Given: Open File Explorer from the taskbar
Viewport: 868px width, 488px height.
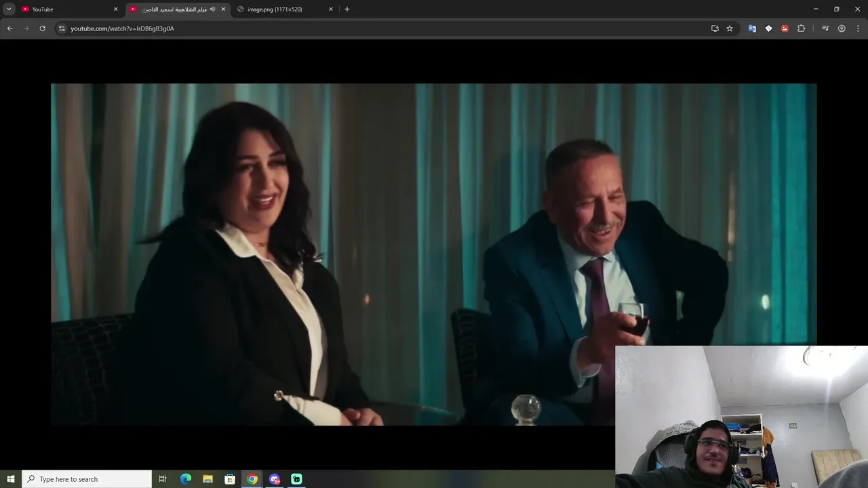Looking at the screenshot, I should coord(208,479).
